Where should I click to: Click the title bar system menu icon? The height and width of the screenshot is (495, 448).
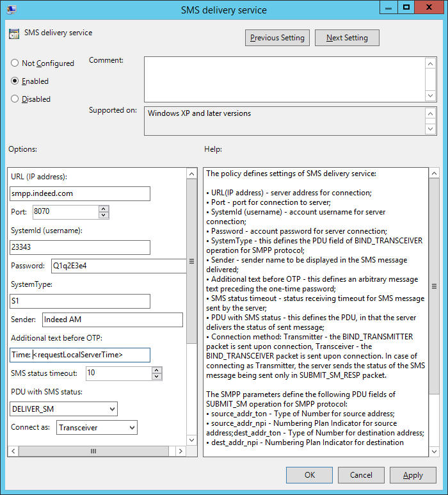tap(12, 10)
